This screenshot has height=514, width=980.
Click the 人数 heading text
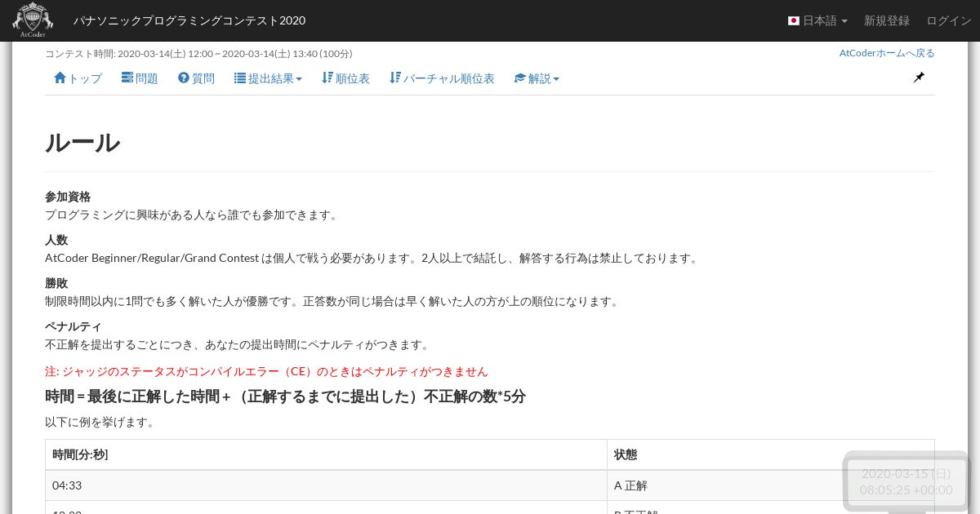pyautogui.click(x=56, y=240)
